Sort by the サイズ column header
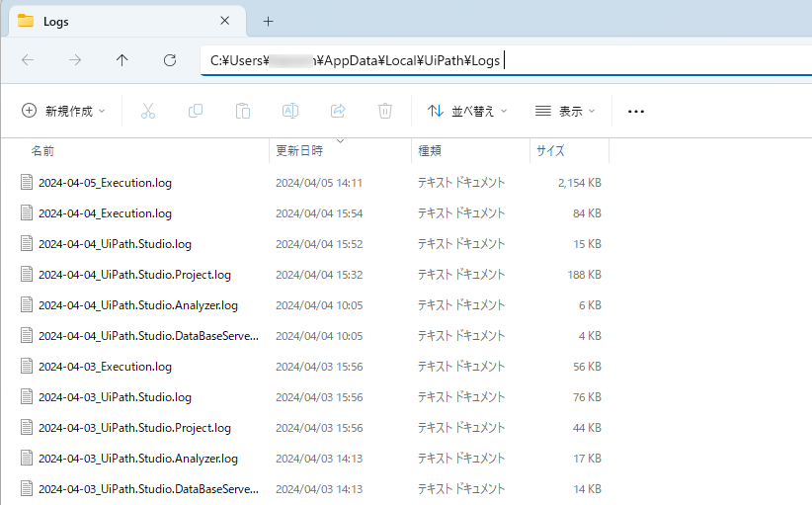 pos(550,151)
